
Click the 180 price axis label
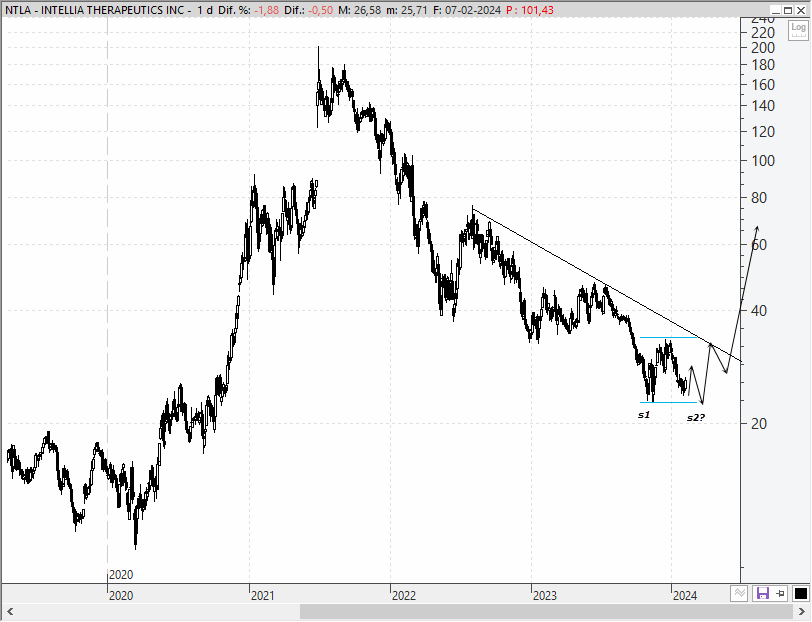point(763,65)
